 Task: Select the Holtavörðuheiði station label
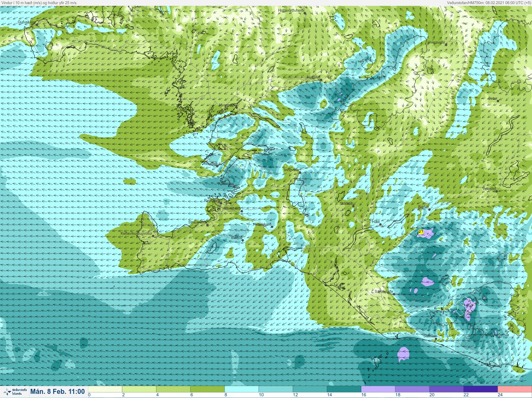click(291, 10)
